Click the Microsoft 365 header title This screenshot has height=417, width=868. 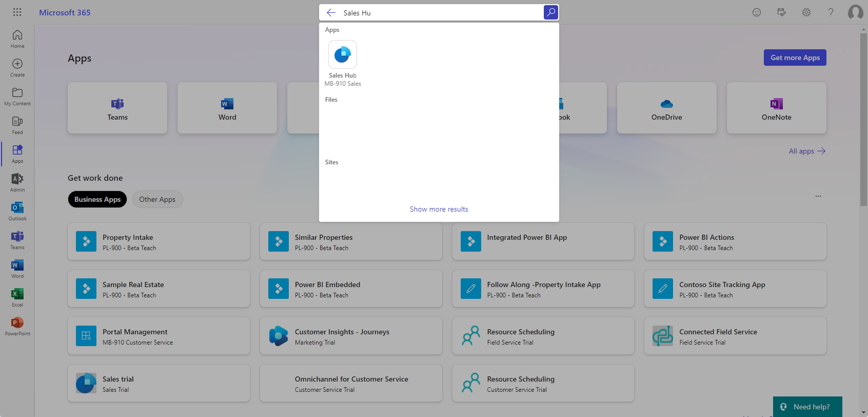pos(65,12)
